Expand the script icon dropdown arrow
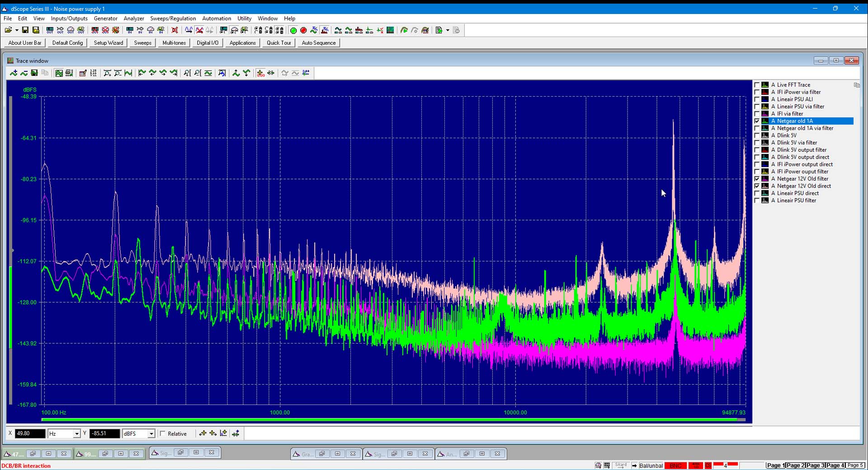This screenshot has height=470, width=868. 448,30
